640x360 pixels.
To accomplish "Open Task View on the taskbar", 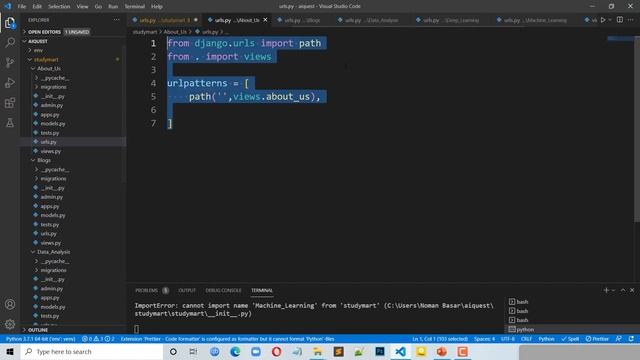I will coord(193,351).
